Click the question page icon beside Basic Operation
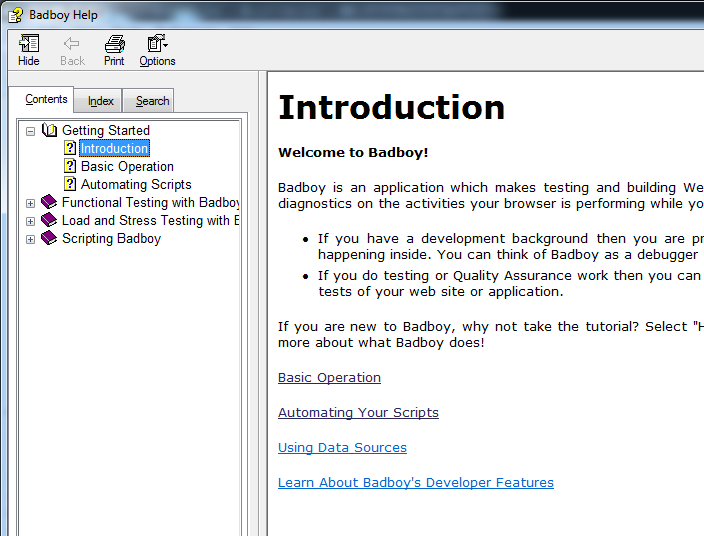Image resolution: width=704 pixels, height=536 pixels. click(x=70, y=166)
